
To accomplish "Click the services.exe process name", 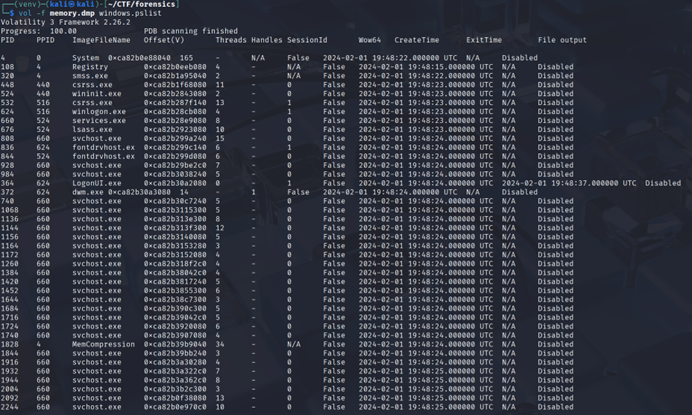I will (x=99, y=121).
